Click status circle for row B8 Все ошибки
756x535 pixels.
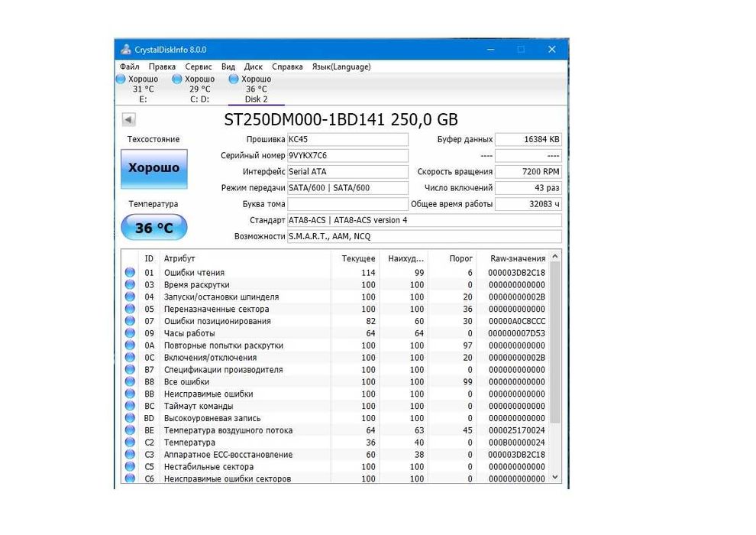130,381
